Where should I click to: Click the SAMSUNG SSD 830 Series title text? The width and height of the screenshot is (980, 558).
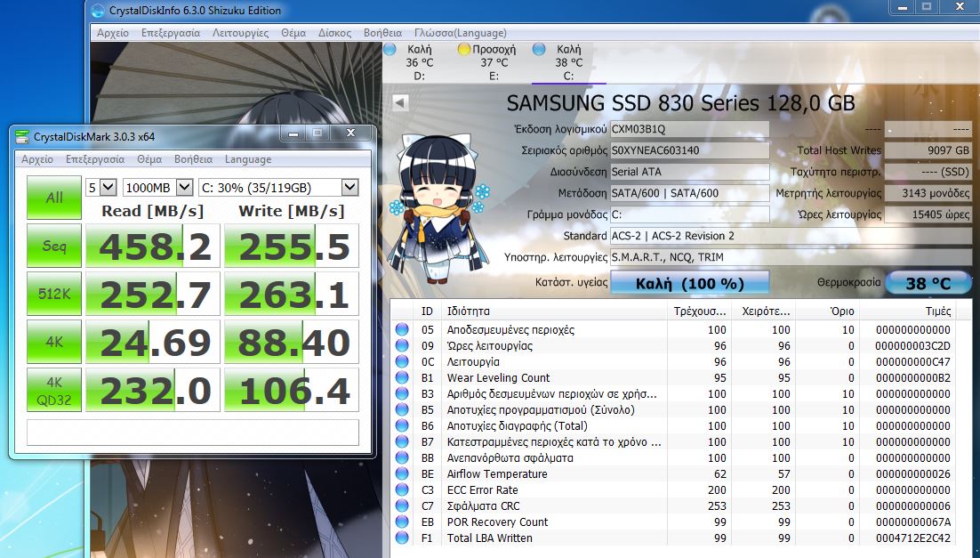click(x=680, y=102)
